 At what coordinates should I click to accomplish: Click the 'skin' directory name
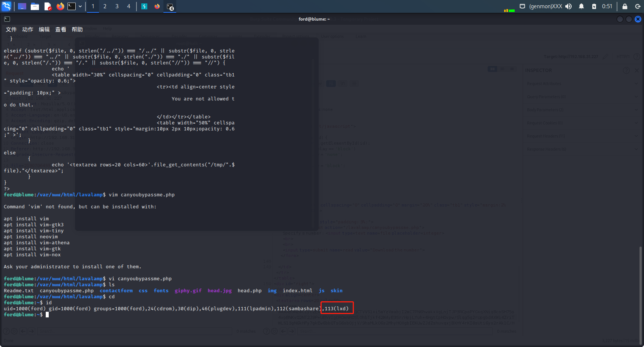(337, 291)
